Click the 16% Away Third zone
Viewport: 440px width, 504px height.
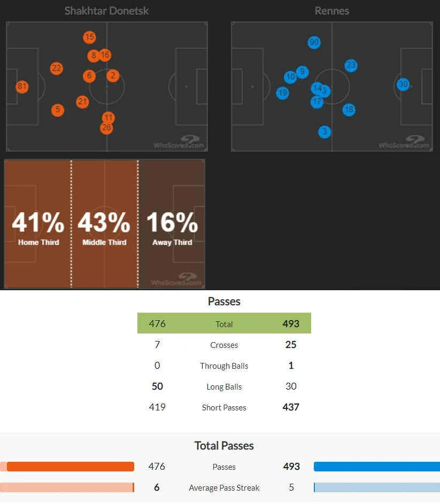pos(172,224)
